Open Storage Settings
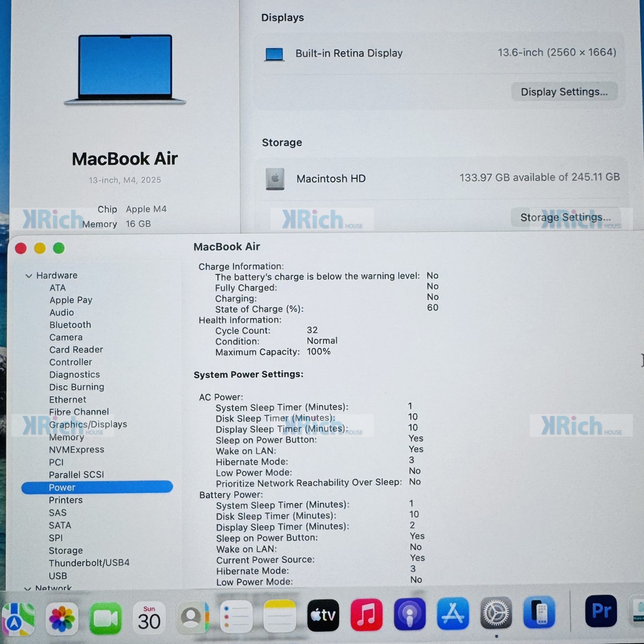Viewport: 644px width, 644px height. point(566,217)
